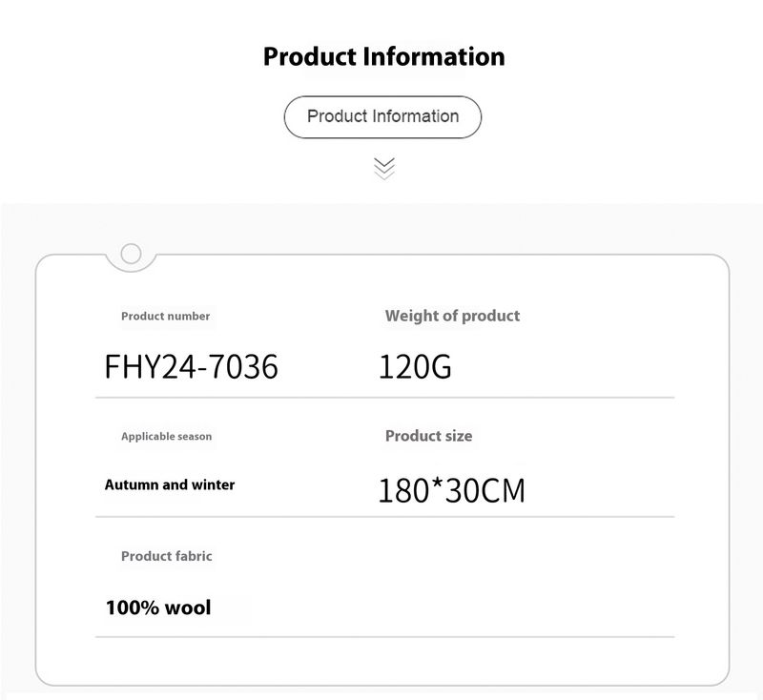Select the Product number label
The width and height of the screenshot is (763, 700).
pyautogui.click(x=165, y=316)
